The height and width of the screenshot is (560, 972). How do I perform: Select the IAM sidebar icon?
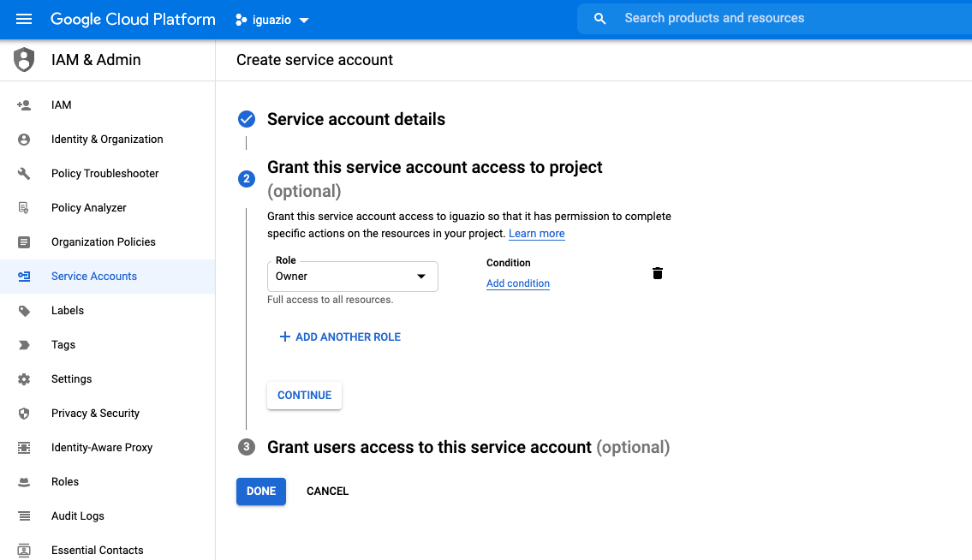click(x=24, y=104)
